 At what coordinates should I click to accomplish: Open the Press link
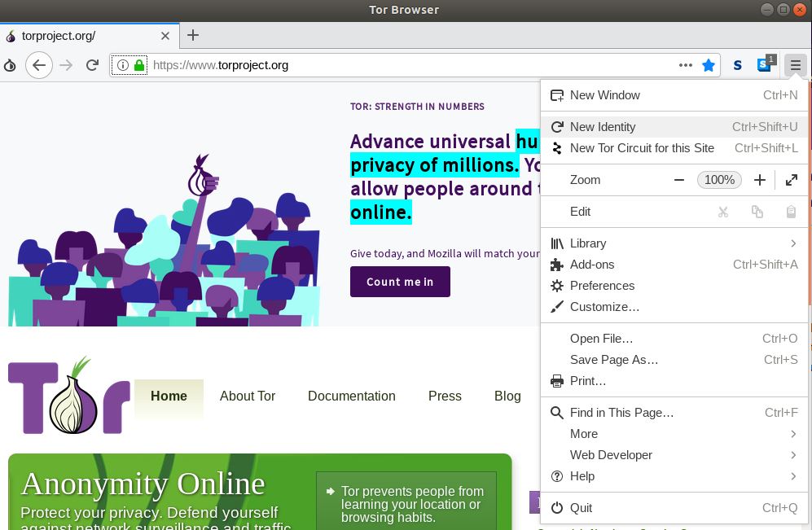point(445,396)
